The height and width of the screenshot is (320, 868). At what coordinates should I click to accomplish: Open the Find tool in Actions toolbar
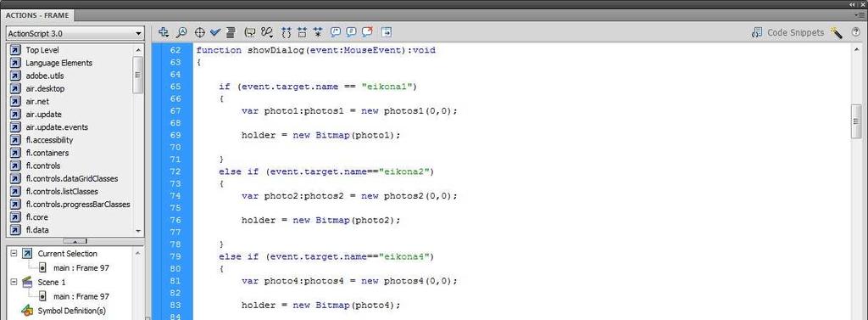point(181,32)
